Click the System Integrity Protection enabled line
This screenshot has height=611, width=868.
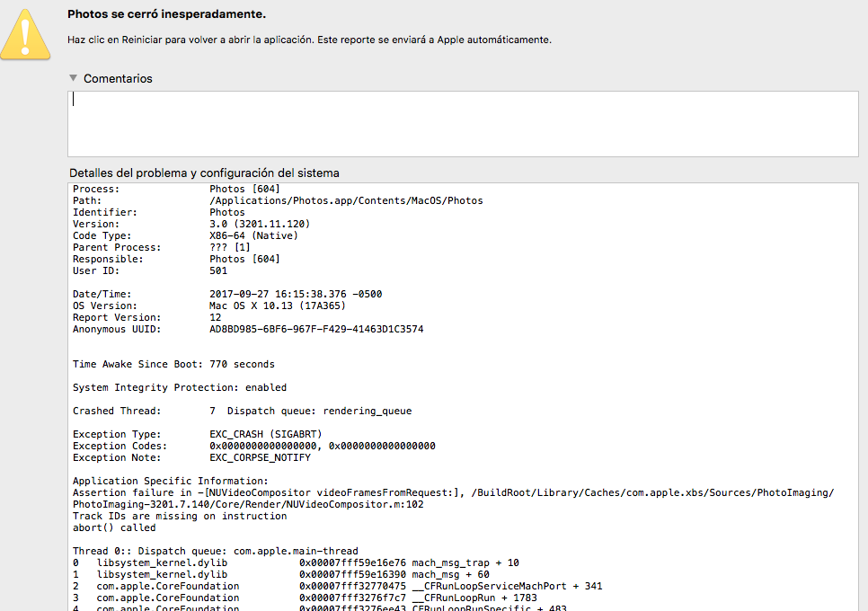[180, 387]
